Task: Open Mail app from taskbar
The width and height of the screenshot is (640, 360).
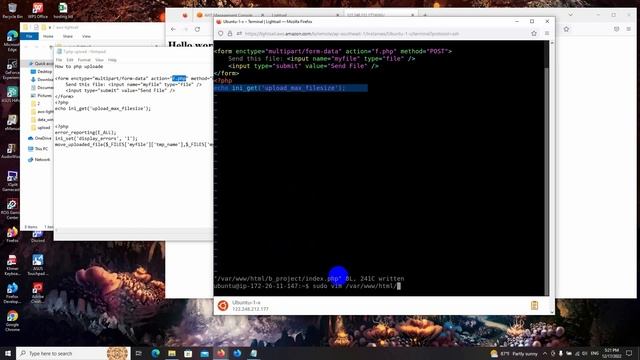Action: (204, 353)
